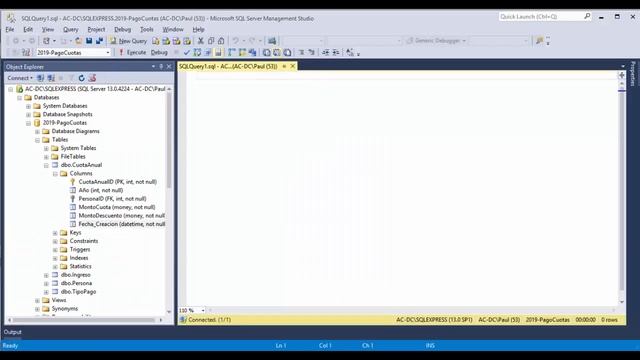Select the dbo.TipoPago table

tap(78, 292)
